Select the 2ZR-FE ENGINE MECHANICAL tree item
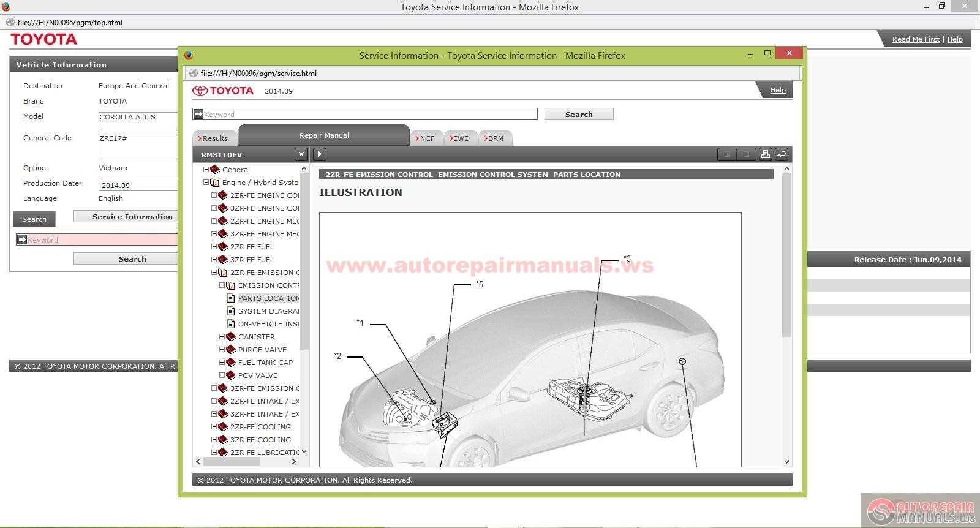 pos(265,221)
